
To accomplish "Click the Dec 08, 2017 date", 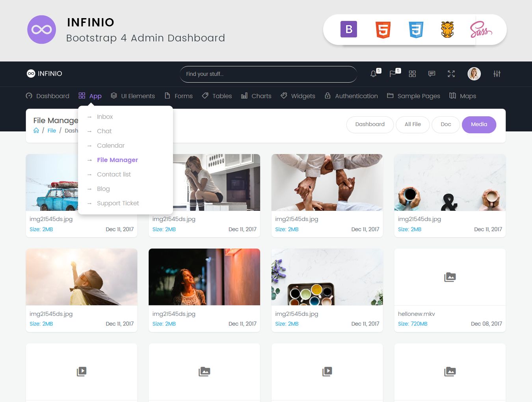I will point(486,324).
